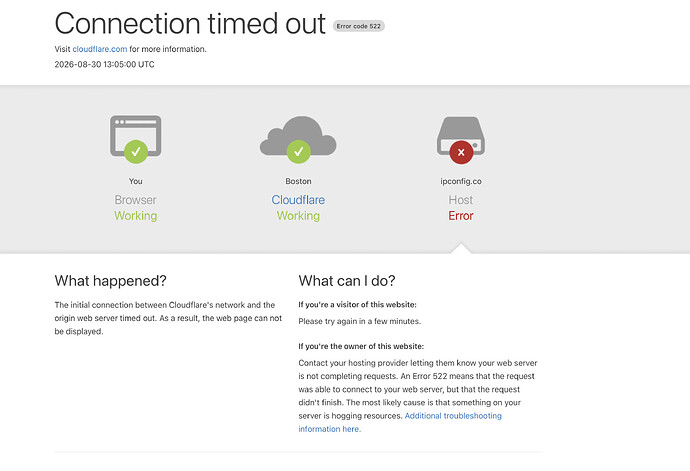Click the What happened? heading
This screenshot has width=690, height=471.
(x=110, y=281)
